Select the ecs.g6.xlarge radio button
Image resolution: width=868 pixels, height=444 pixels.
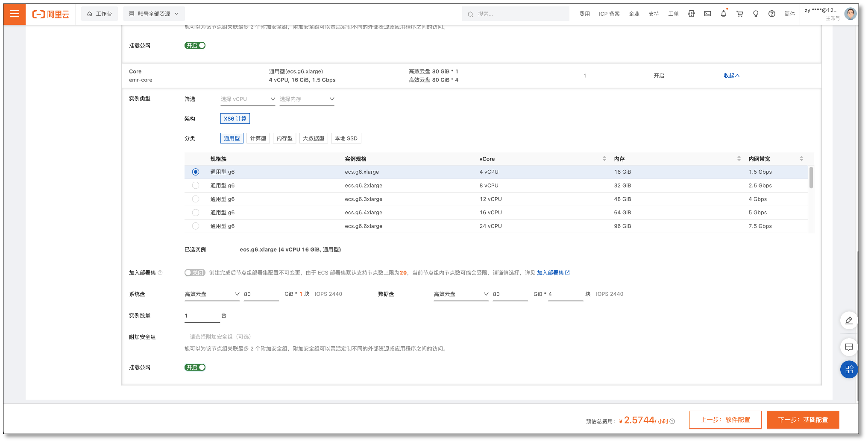click(x=196, y=172)
